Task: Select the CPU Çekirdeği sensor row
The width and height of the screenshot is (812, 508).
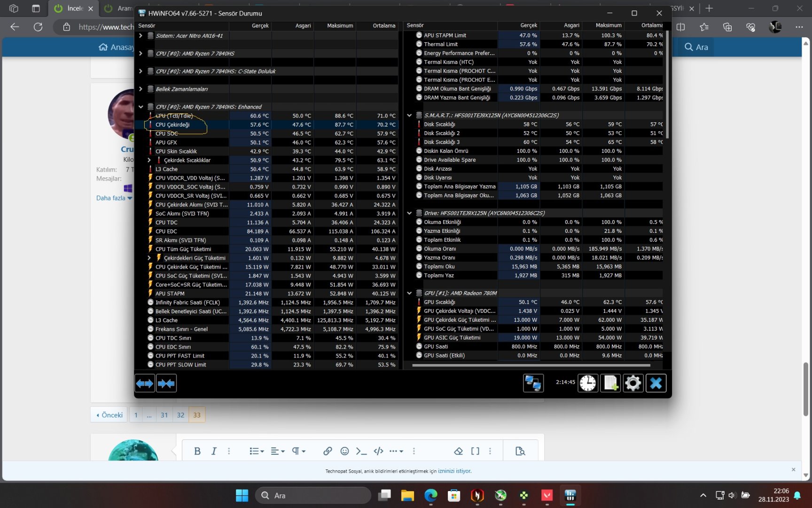Action: coord(267,125)
